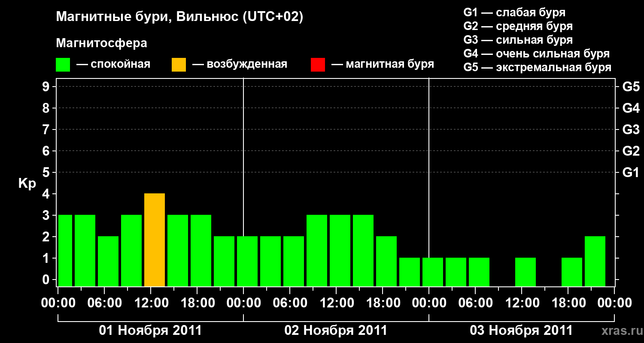Select the 'G3 — сильная буря' legend line

click(518, 40)
